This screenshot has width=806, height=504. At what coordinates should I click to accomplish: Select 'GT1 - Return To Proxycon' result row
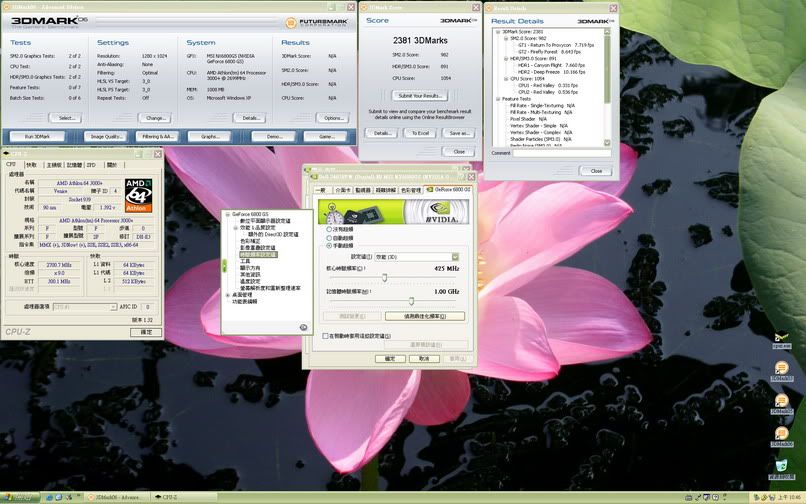pyautogui.click(x=556, y=45)
